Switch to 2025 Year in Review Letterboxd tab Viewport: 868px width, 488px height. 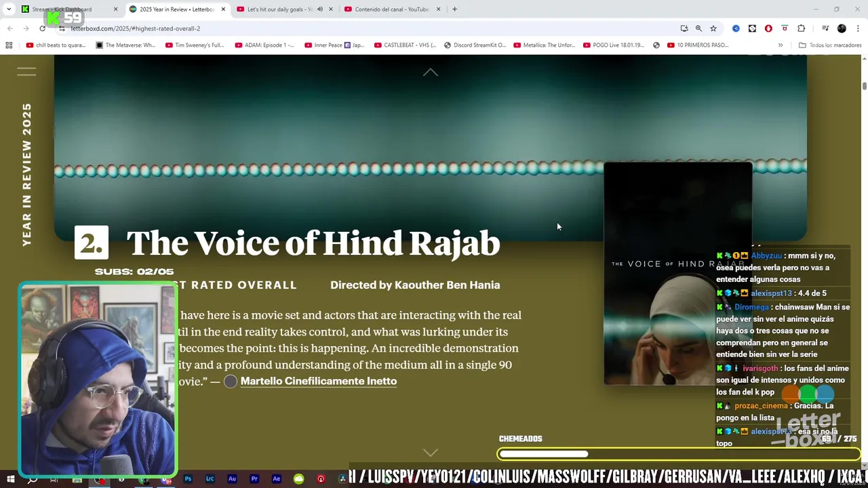(176, 9)
